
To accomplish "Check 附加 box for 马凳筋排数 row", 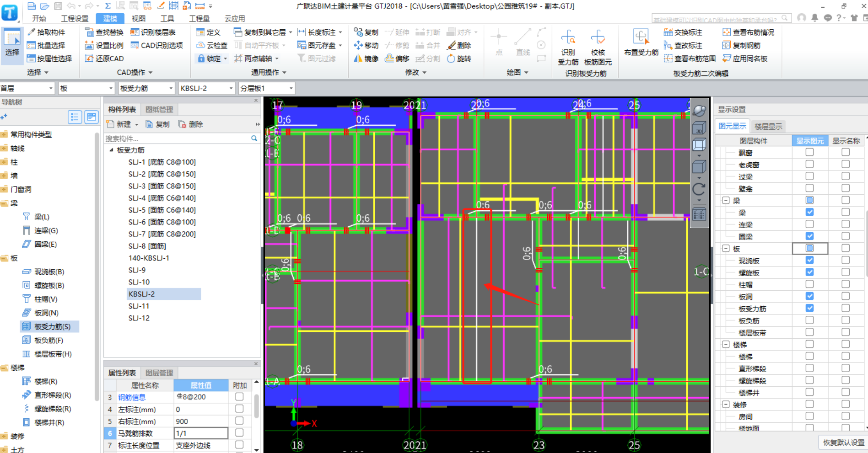I will point(239,432).
